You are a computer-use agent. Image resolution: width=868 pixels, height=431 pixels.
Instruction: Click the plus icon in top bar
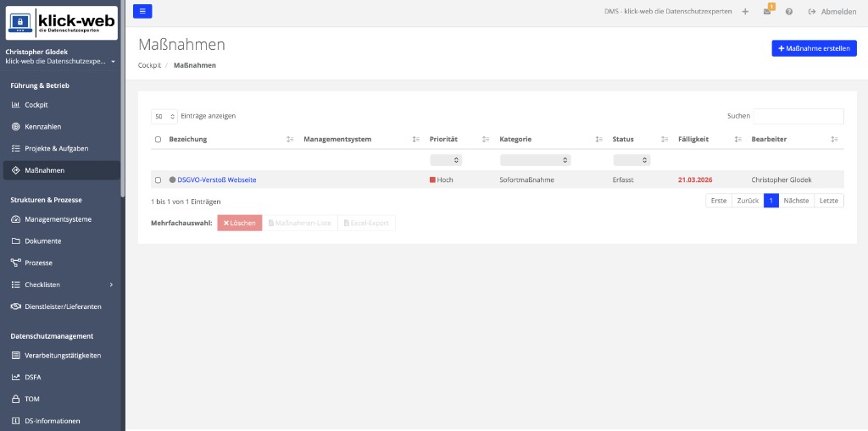(x=745, y=12)
